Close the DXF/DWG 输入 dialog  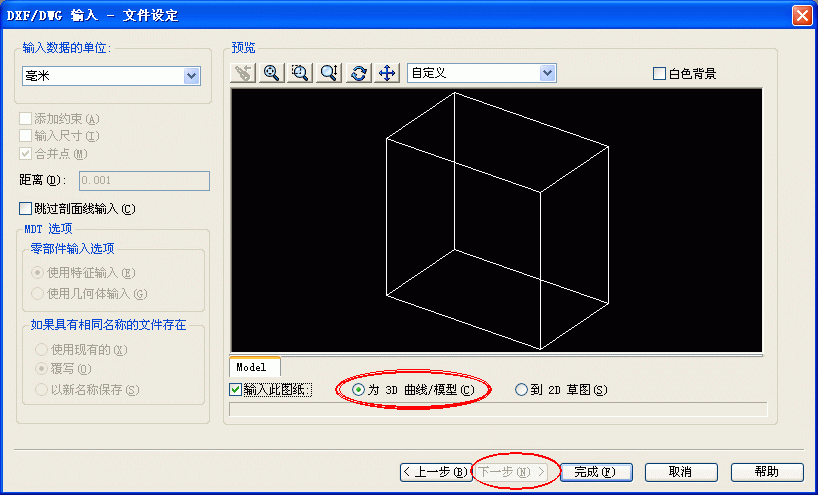802,16
